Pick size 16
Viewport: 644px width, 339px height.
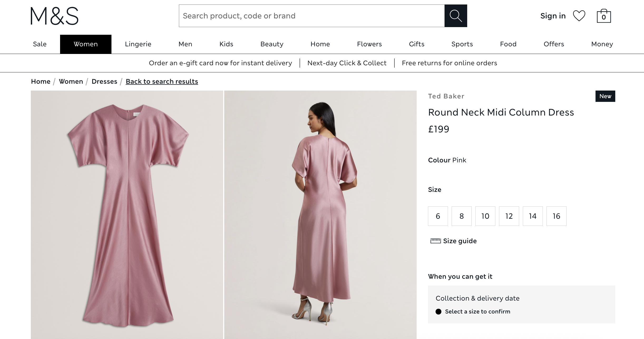click(x=556, y=216)
